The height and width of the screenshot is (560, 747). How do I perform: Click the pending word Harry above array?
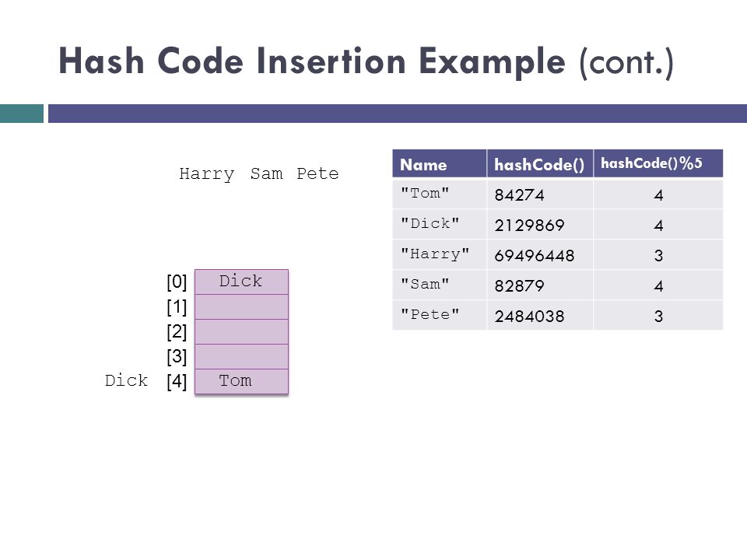[207, 174]
